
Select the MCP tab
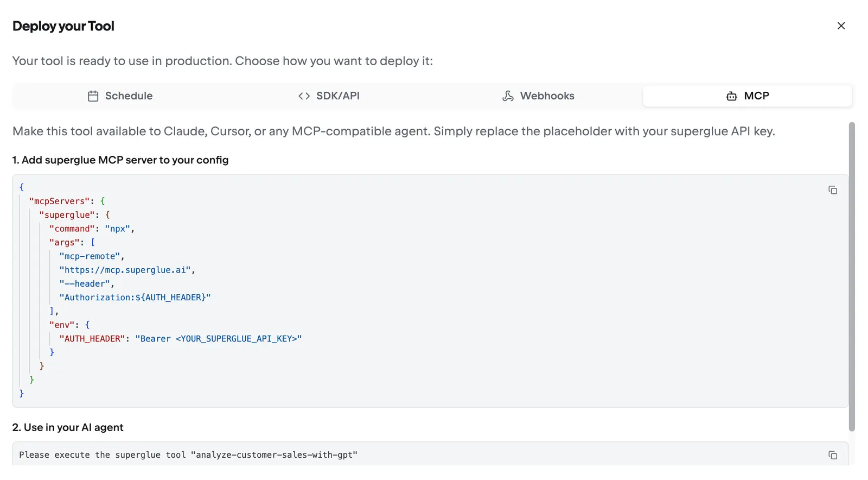click(x=747, y=96)
